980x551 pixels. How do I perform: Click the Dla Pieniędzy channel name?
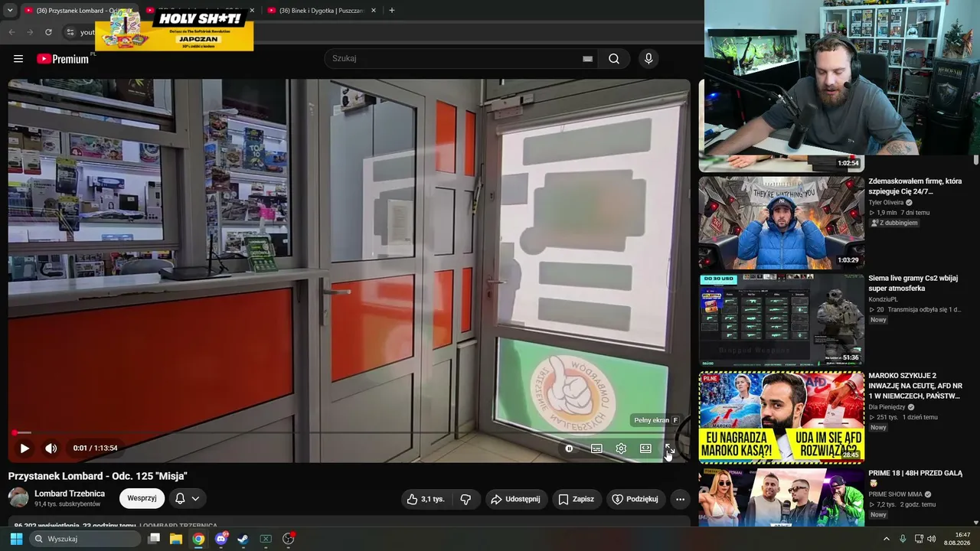tap(887, 407)
